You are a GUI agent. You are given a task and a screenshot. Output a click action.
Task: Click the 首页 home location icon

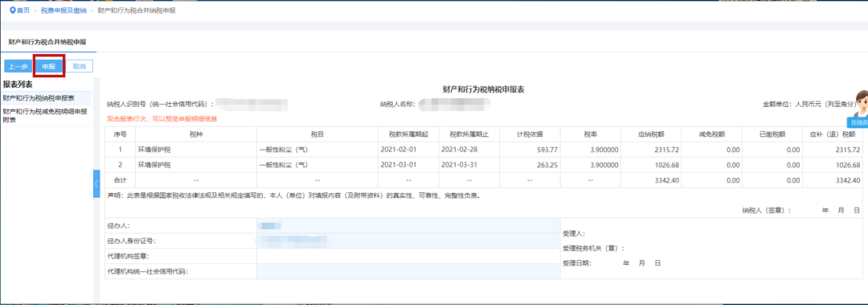pos(12,10)
